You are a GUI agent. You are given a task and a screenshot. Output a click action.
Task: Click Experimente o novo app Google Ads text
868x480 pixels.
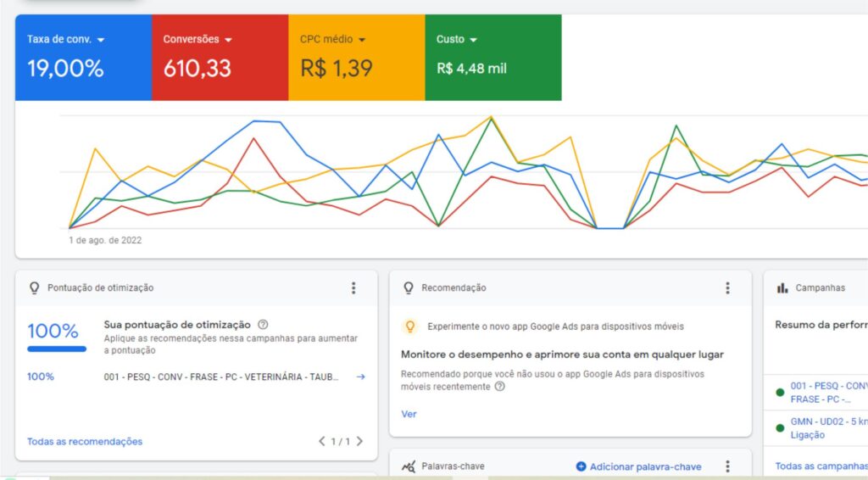click(556, 327)
